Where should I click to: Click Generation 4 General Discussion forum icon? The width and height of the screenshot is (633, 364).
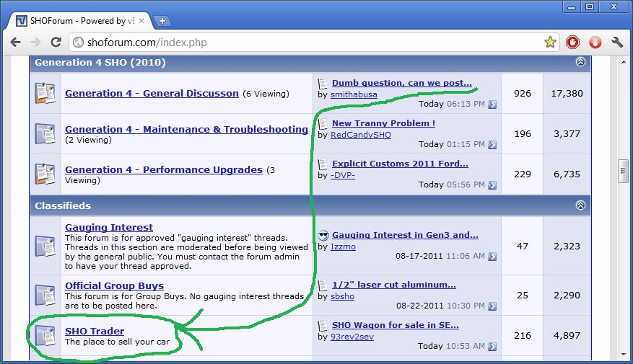[x=45, y=93]
